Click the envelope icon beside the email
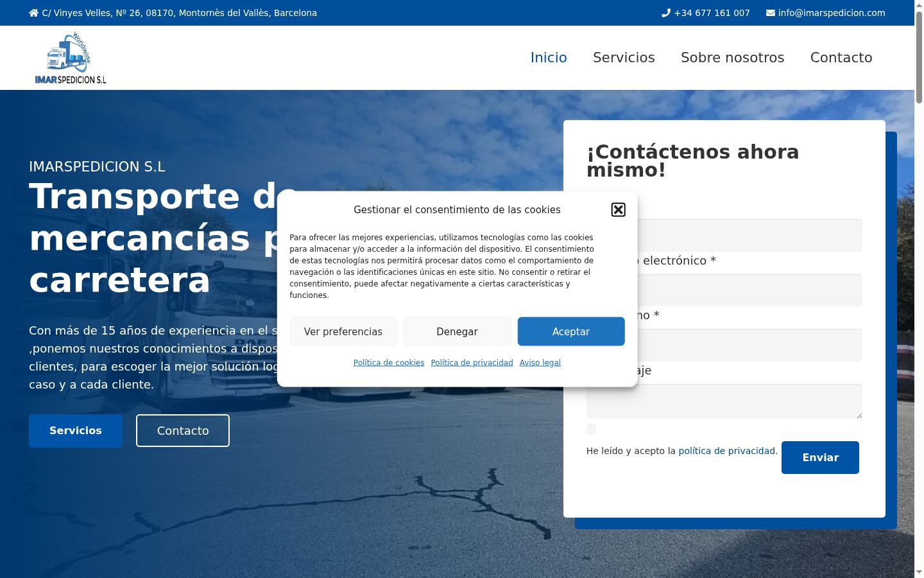Viewport: 924px width, 578px height. click(771, 13)
